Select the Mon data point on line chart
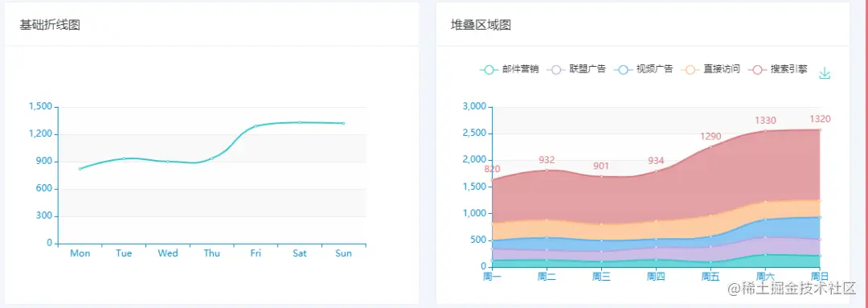 80,169
